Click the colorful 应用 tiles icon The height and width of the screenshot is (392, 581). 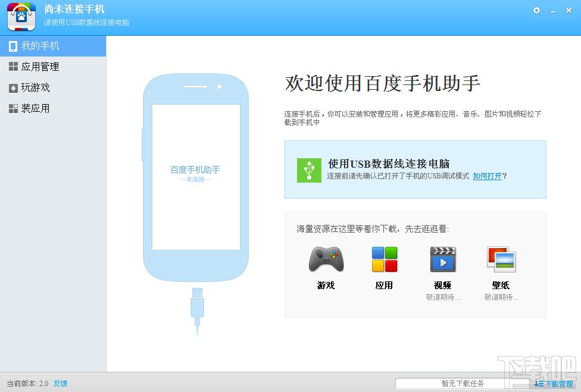click(384, 259)
